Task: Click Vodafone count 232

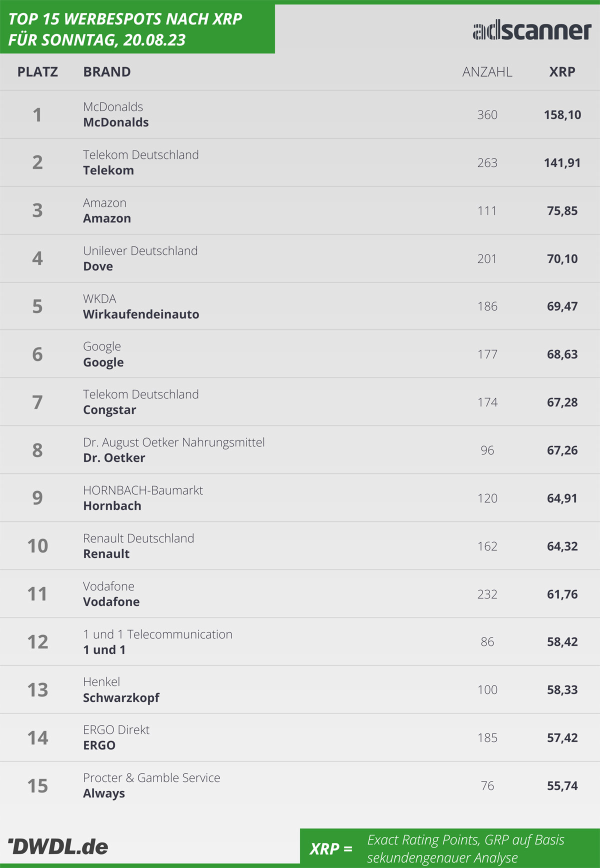Action: click(x=487, y=594)
